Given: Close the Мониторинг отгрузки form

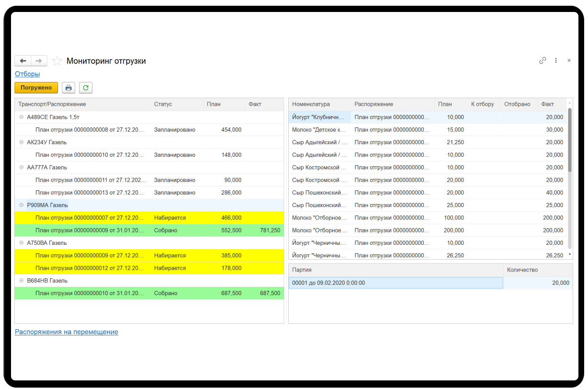Looking at the screenshot, I should (x=569, y=60).
